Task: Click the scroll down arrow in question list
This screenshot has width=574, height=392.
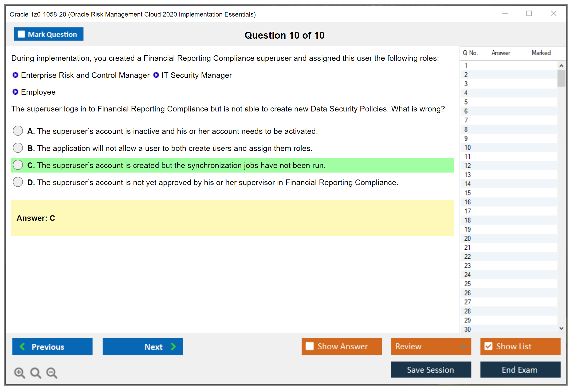Action: click(x=561, y=328)
